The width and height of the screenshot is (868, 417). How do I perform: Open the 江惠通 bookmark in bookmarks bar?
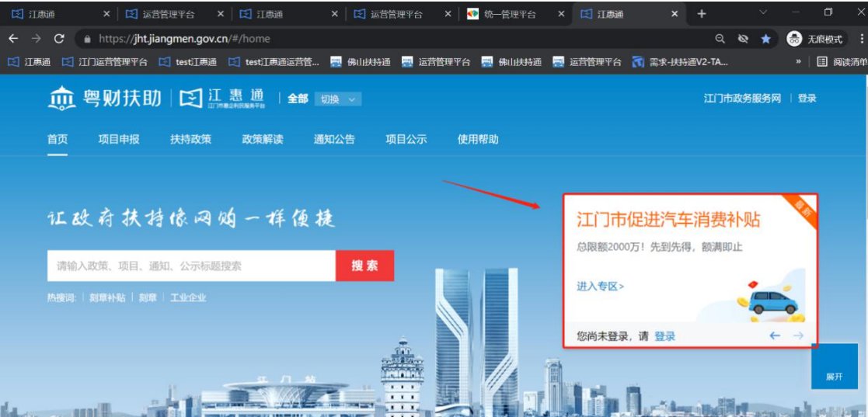pos(29,62)
